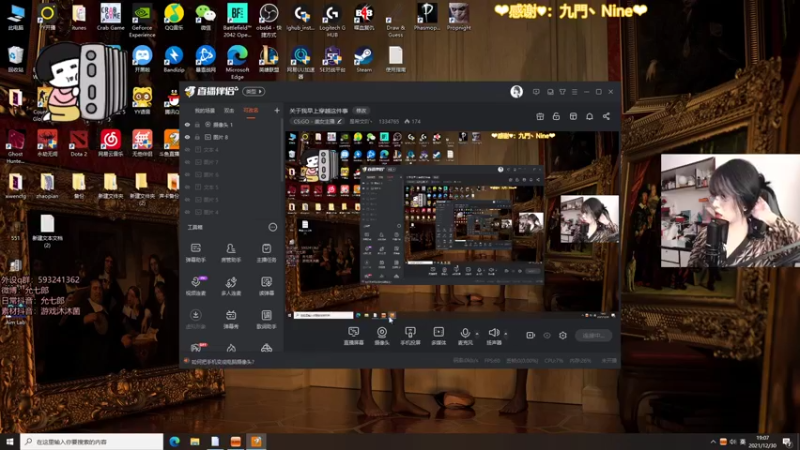Collapse the 工具箱 toolbox panel
800x450 pixels.
(x=273, y=227)
